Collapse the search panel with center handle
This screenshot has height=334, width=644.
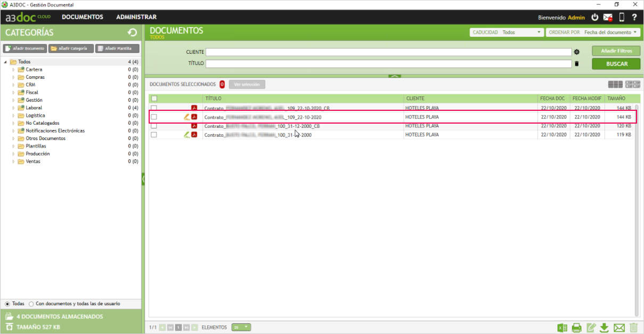click(394, 76)
